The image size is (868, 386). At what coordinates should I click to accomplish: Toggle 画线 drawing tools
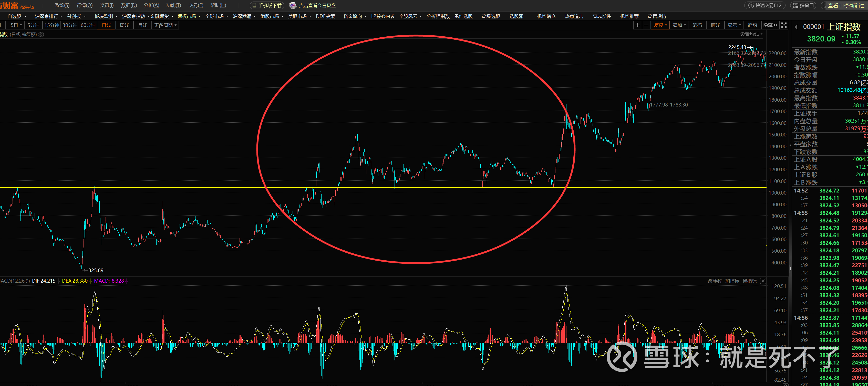pos(715,25)
